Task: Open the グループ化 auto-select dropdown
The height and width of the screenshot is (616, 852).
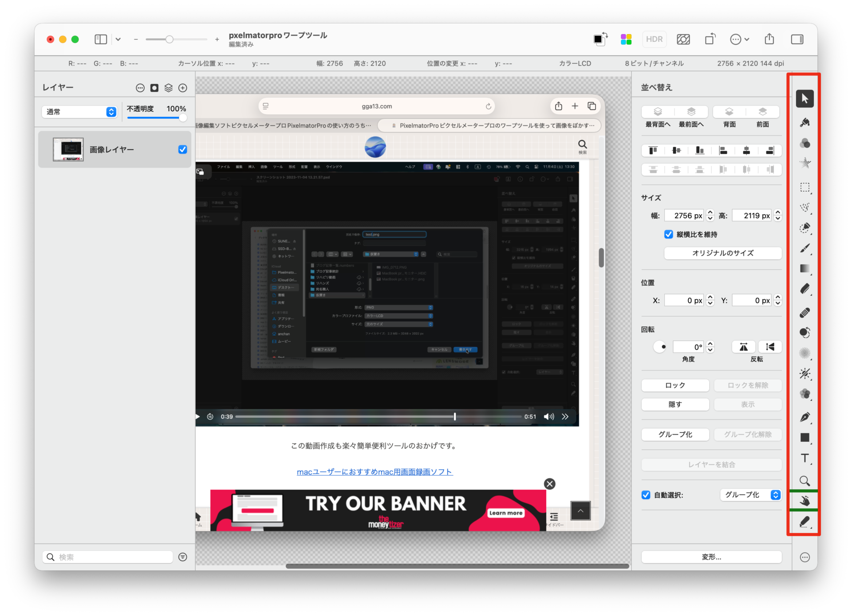Action: (750, 495)
